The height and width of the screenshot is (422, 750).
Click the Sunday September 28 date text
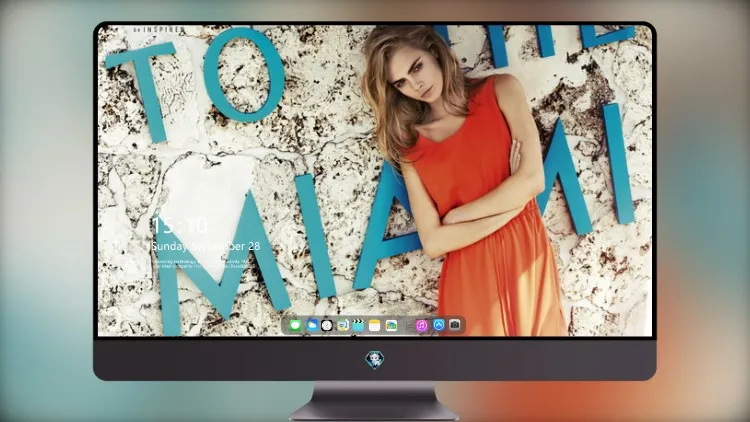pos(205,246)
